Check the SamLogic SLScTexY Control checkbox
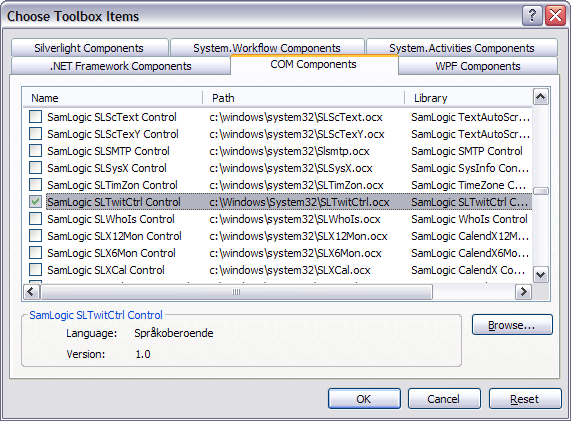This screenshot has height=421, width=571. click(x=35, y=134)
